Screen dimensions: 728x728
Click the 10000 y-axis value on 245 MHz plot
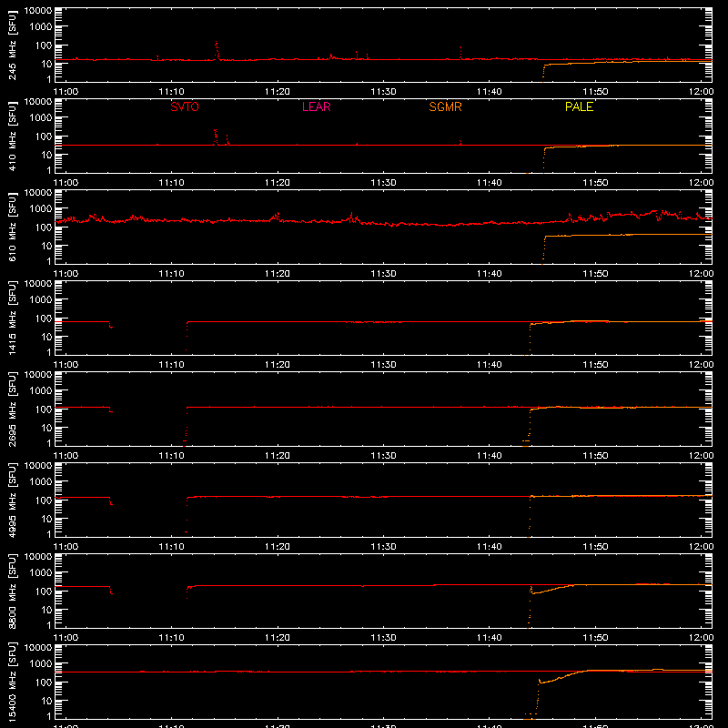[x=38, y=11]
